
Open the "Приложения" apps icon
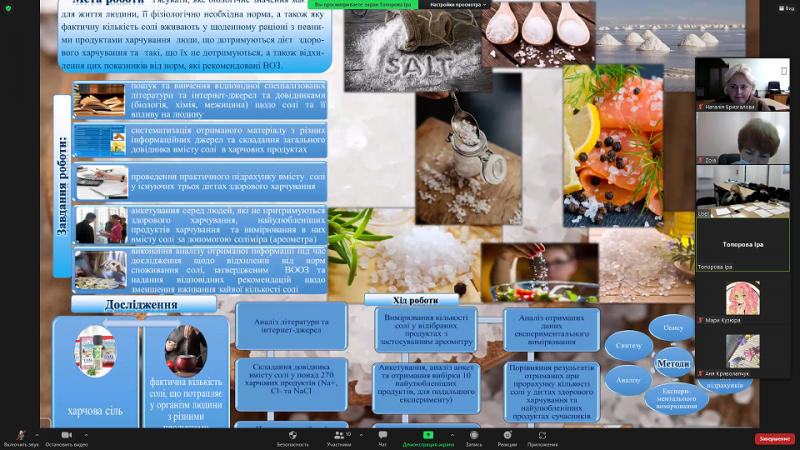[x=542, y=435]
